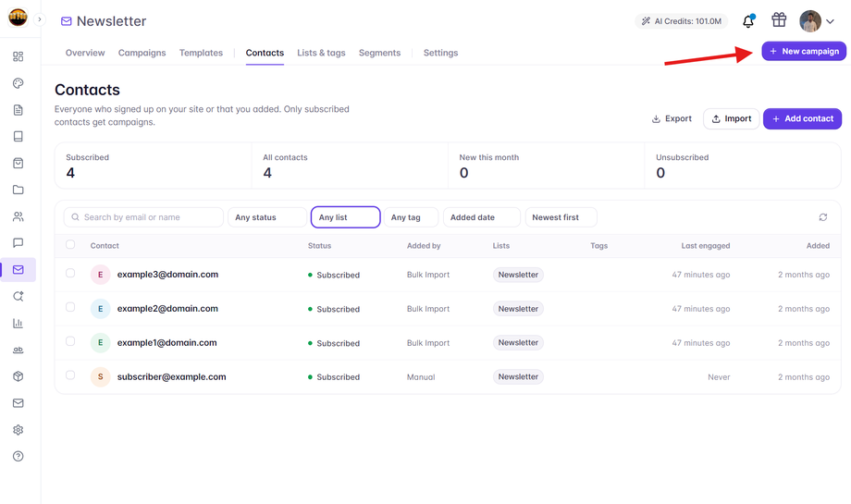Click 'Manual' in subscriber@example.com row
851x504 pixels.
tap(421, 377)
